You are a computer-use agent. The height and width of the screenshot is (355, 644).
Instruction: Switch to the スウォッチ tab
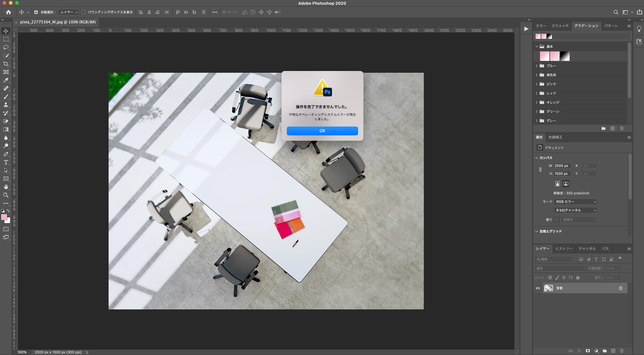coord(560,26)
